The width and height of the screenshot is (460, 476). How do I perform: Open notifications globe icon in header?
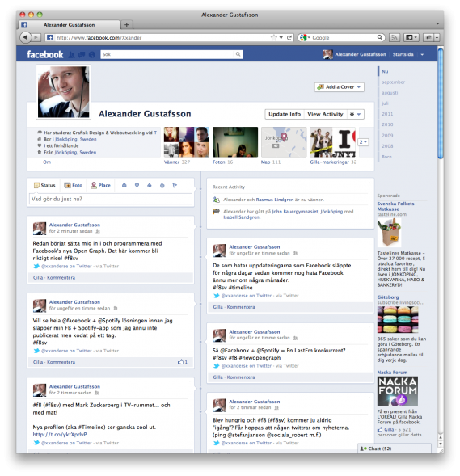(92, 55)
